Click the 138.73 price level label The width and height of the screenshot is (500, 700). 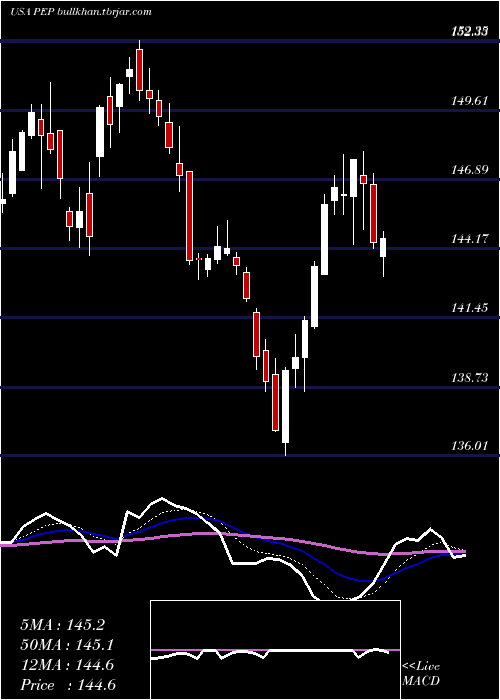click(x=468, y=378)
